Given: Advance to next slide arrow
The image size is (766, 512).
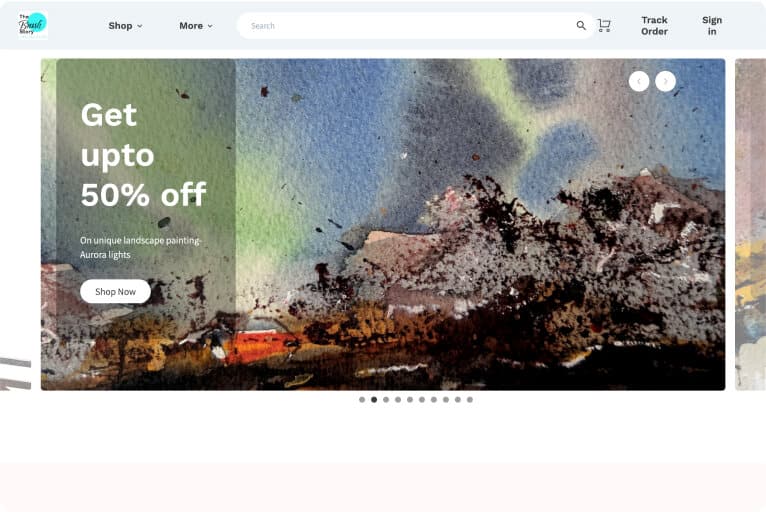Looking at the screenshot, I should click(x=665, y=81).
